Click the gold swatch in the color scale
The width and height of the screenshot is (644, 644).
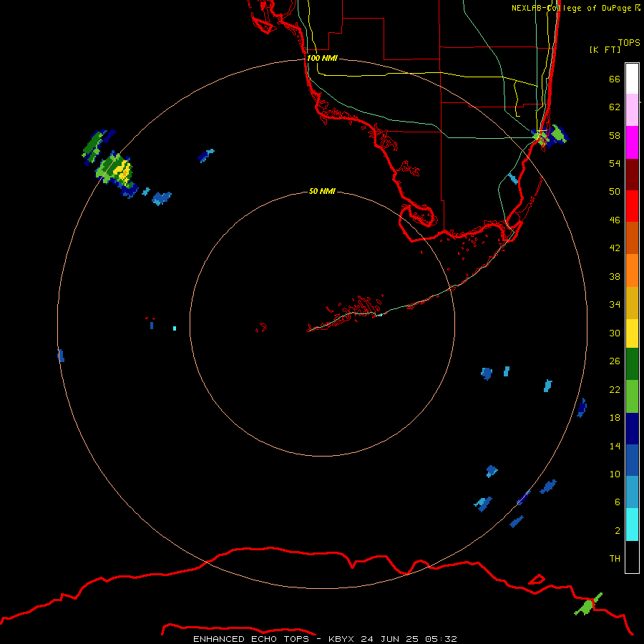[x=632, y=303]
